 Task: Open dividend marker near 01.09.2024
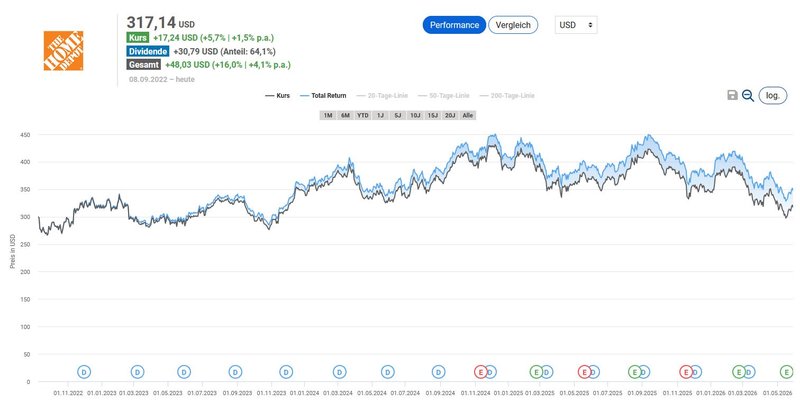pos(438,372)
